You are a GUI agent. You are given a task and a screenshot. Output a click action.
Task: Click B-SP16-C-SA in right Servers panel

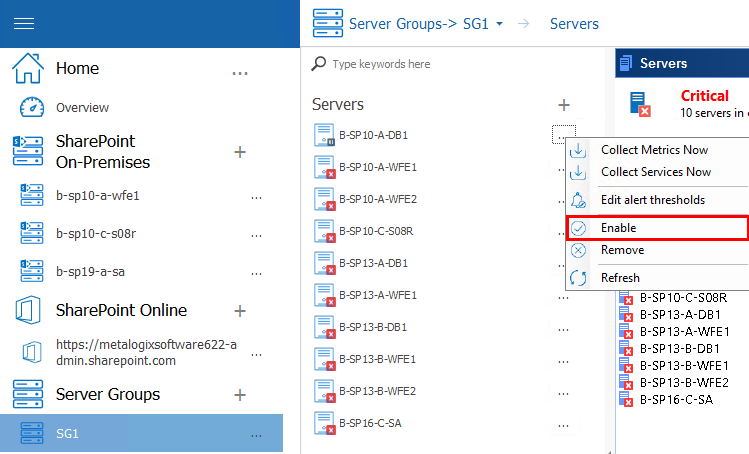pyautogui.click(x=676, y=400)
